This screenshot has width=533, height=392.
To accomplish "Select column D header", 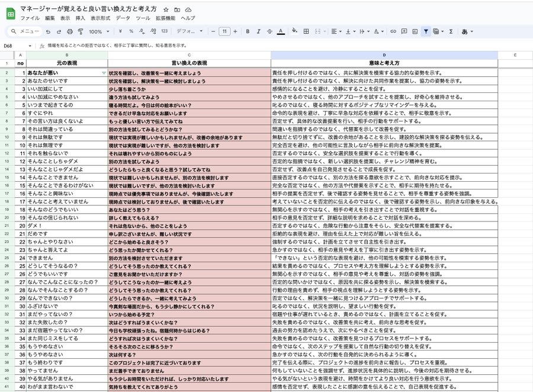I will (384, 55).
